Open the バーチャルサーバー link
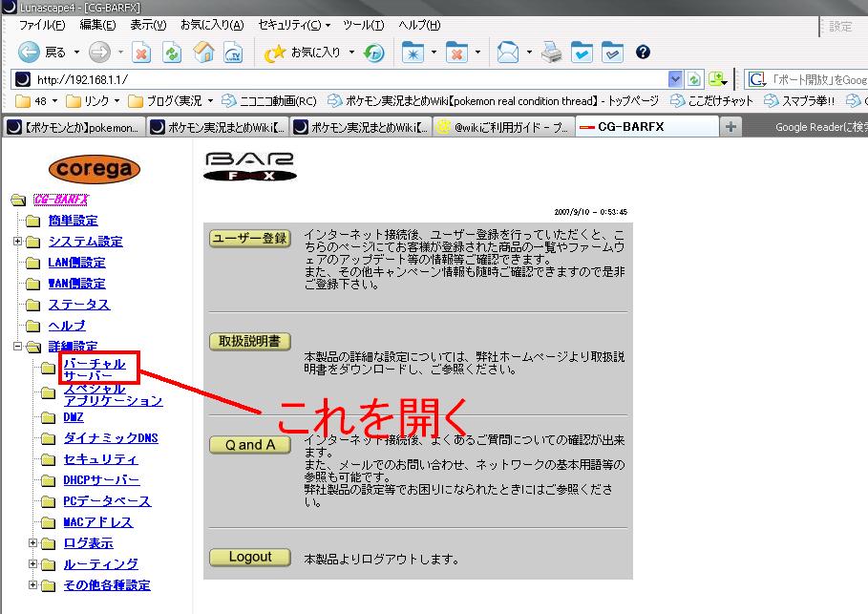868x614 pixels. click(95, 371)
